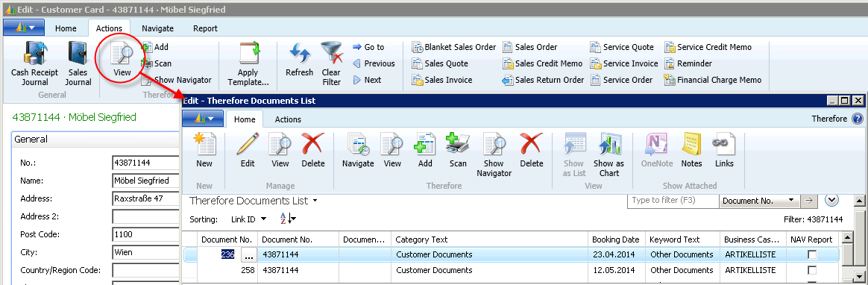
Task: Click View in Manage group of Documents List
Action: point(280,150)
